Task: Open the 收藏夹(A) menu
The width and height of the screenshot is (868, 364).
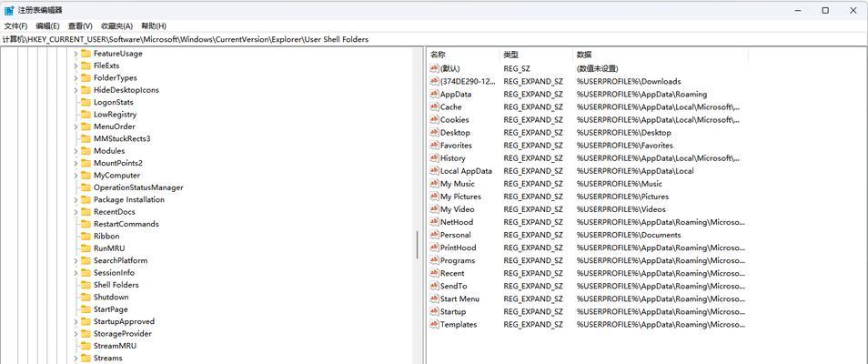Action: 116,26
